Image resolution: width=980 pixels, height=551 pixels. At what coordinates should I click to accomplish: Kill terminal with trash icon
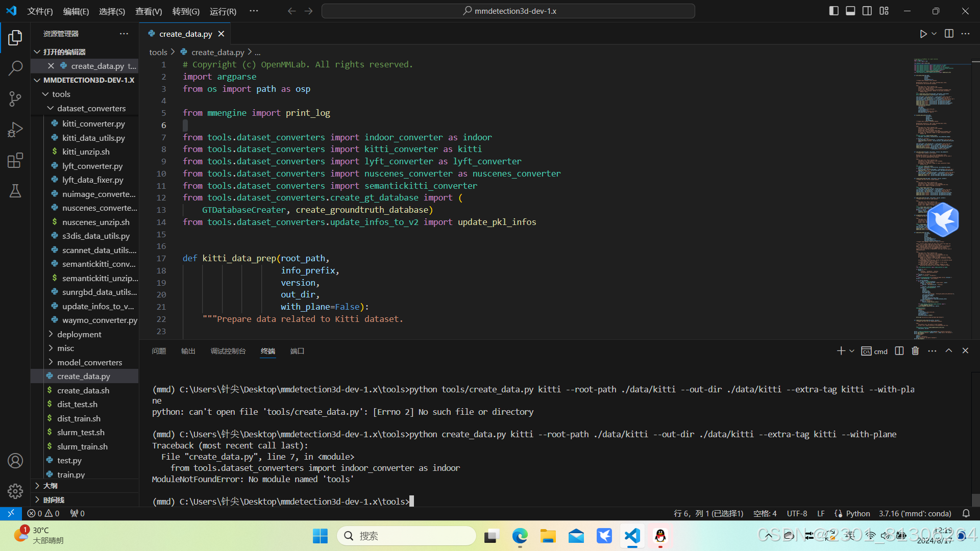point(915,351)
